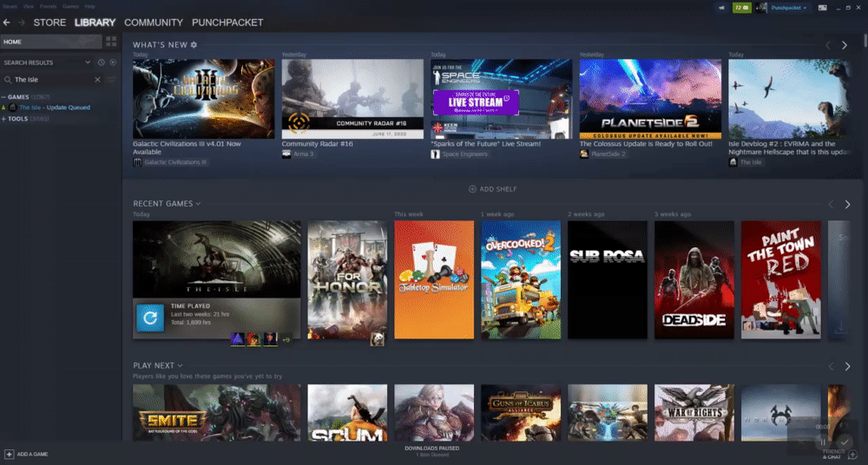Image resolution: width=868 pixels, height=465 pixels.
Task: Open Space Engineers live stream thumbnail
Action: [502, 99]
